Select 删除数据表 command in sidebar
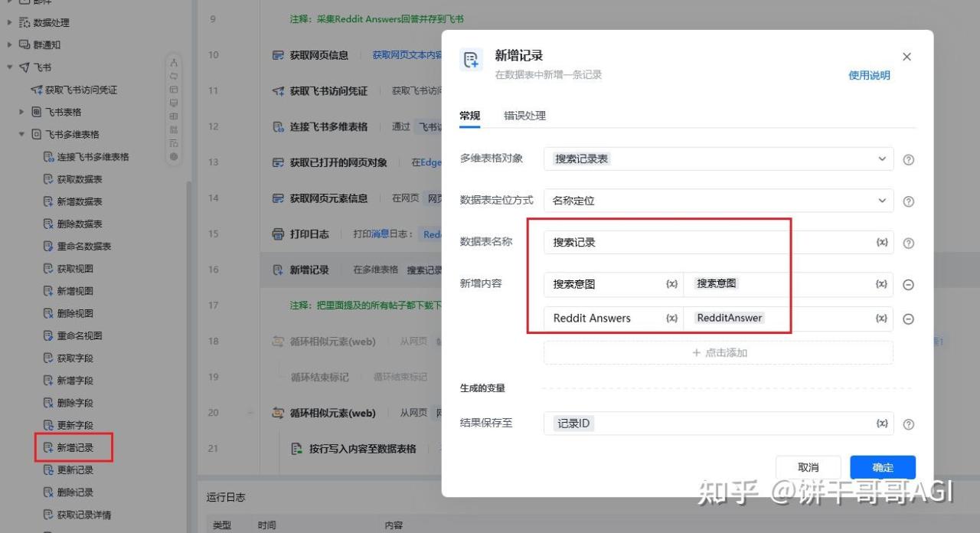 pos(73,224)
